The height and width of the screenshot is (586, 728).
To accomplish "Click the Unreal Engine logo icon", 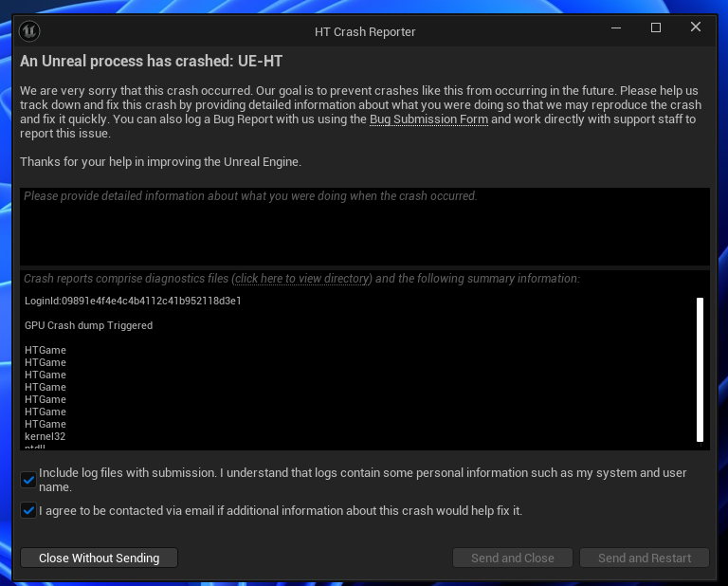I will (29, 31).
